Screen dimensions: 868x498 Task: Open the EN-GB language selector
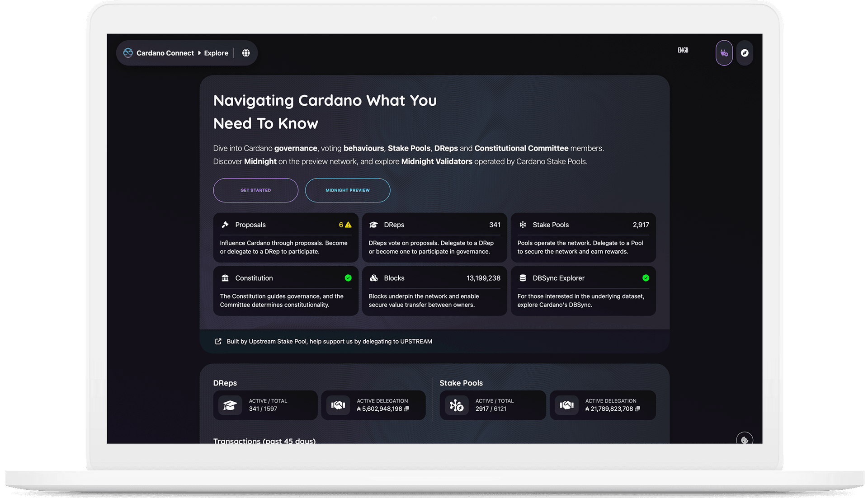[683, 50]
